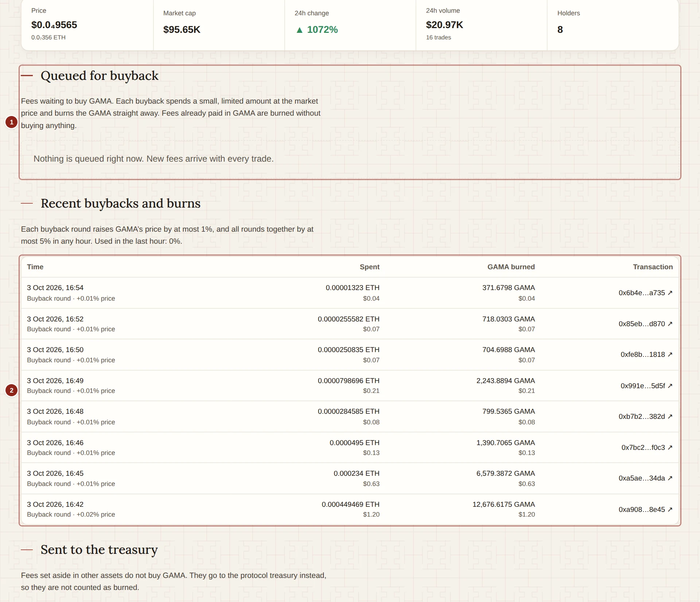The width and height of the screenshot is (700, 602).
Task: Select the 718.0303 GAMA burned value
Action: pyautogui.click(x=508, y=319)
